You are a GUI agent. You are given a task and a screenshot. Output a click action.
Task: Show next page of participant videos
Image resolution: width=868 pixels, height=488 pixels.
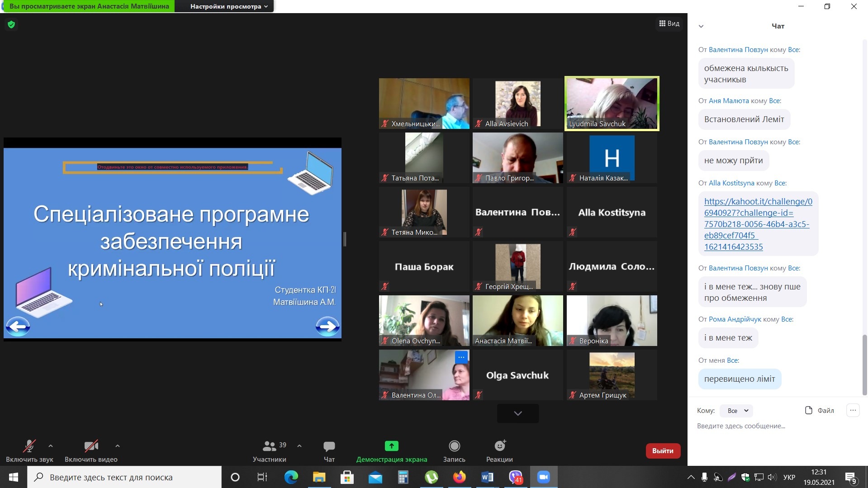coord(518,413)
